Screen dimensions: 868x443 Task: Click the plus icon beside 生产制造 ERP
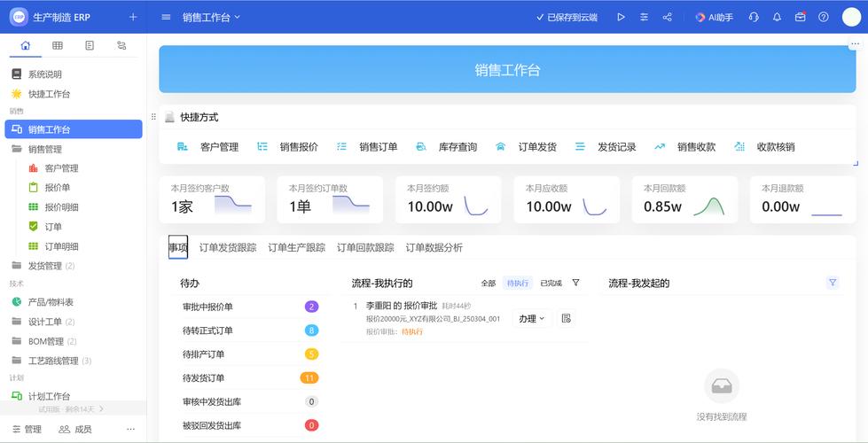coord(133,17)
